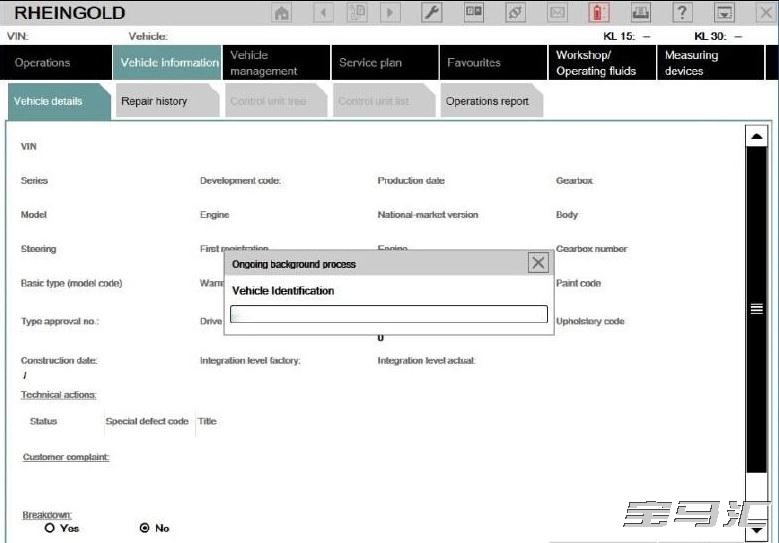Open the Repair history sub-tab

pos(167,101)
